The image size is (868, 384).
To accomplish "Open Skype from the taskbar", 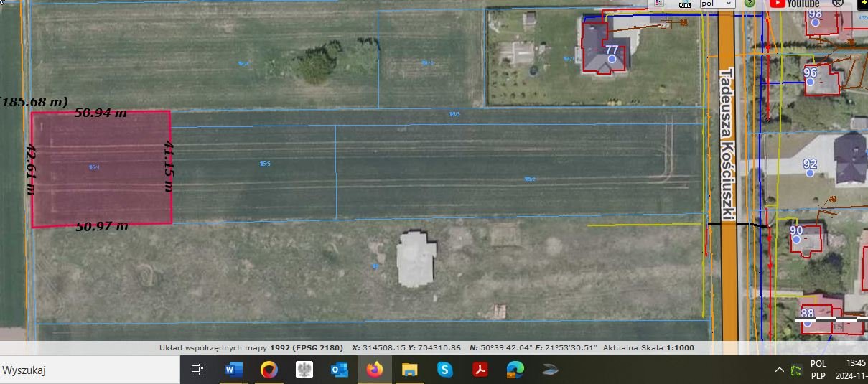I will [445, 370].
